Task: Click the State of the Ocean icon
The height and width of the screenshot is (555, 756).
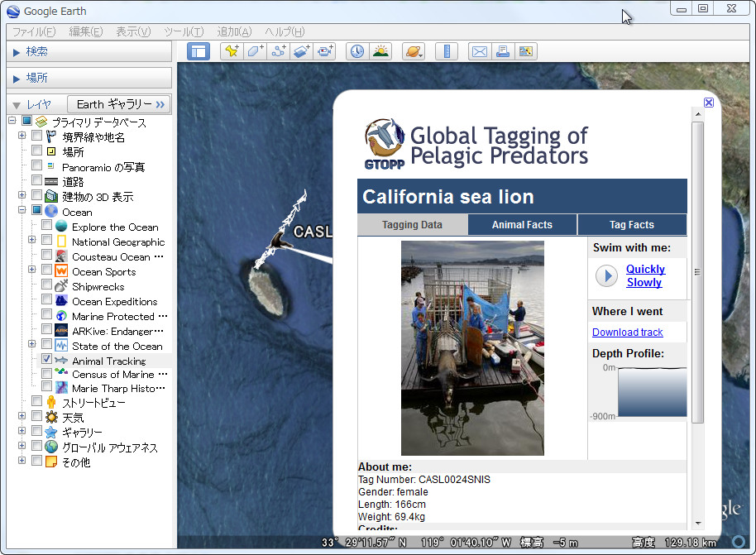Action: click(x=61, y=345)
